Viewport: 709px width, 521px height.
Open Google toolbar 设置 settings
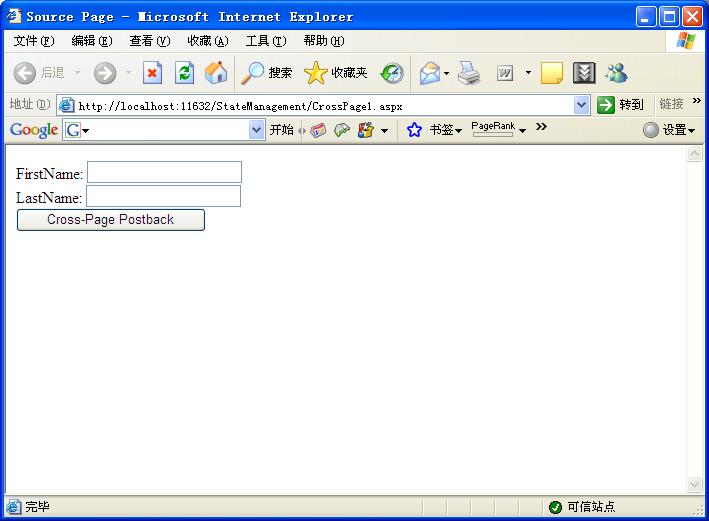(x=669, y=130)
